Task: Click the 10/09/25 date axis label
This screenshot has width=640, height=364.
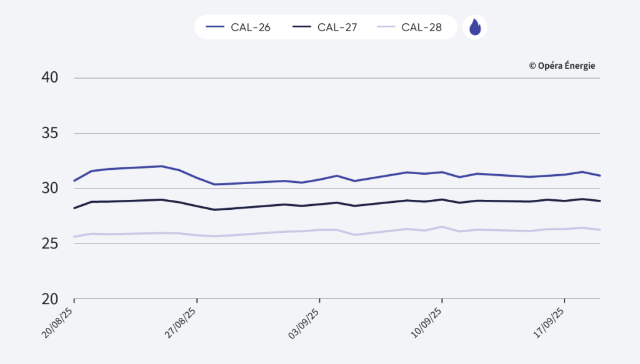Action: [x=426, y=322]
